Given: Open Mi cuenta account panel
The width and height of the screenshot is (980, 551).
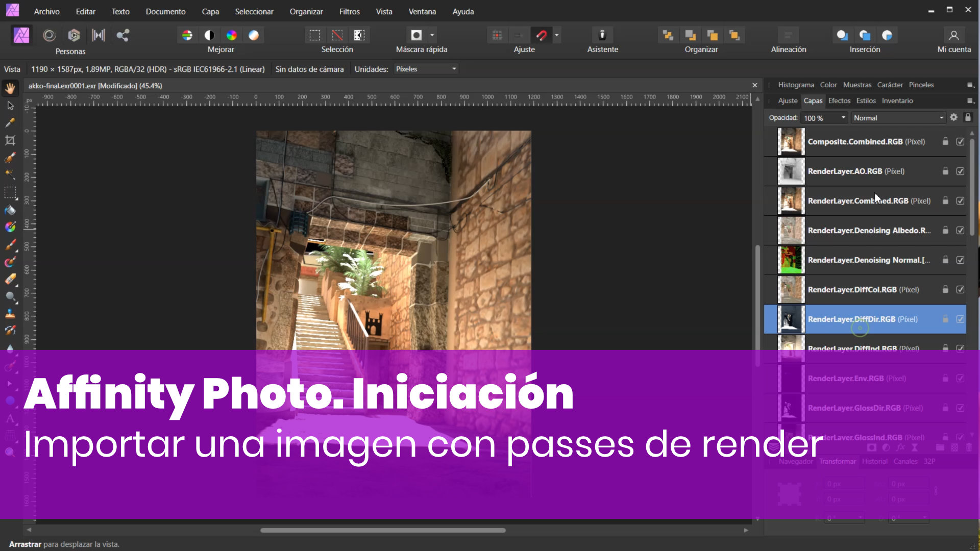Looking at the screenshot, I should coord(954,35).
